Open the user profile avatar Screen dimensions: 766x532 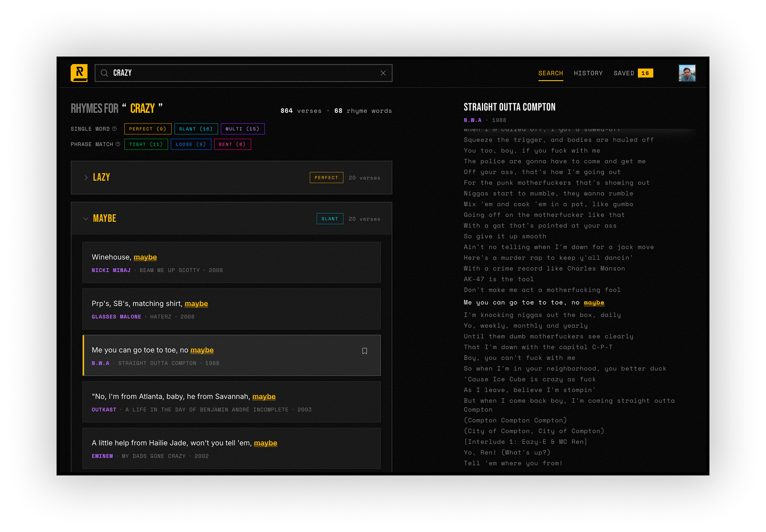pos(687,73)
